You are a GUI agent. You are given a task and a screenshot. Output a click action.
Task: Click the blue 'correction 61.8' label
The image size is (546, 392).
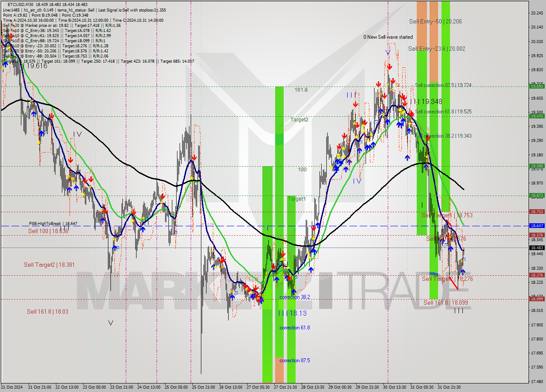coord(295,328)
